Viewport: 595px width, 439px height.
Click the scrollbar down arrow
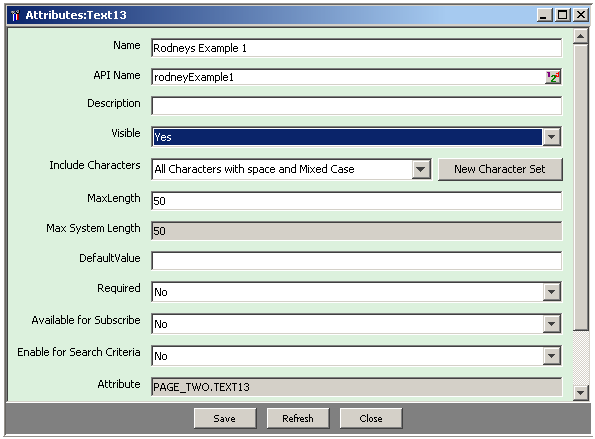coord(580,393)
